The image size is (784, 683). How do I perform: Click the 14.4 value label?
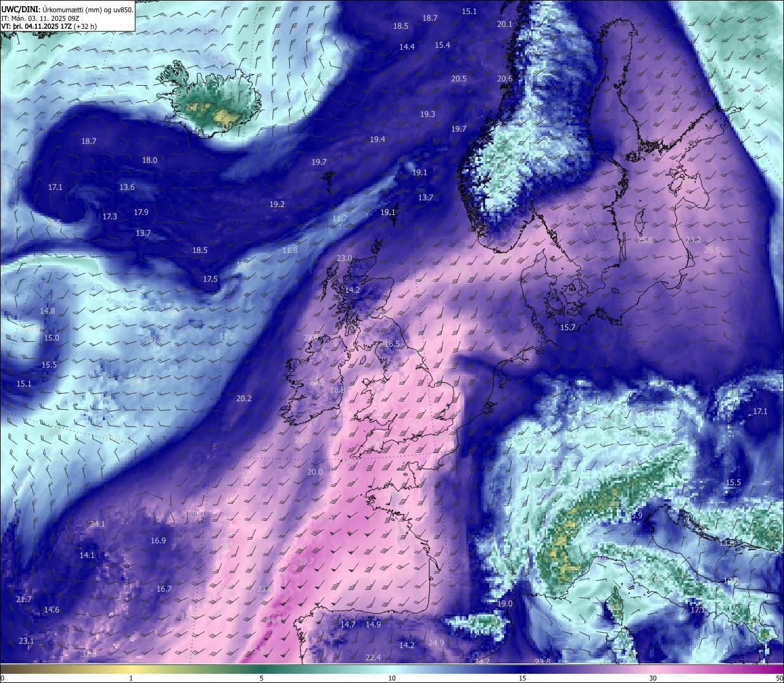(x=407, y=47)
